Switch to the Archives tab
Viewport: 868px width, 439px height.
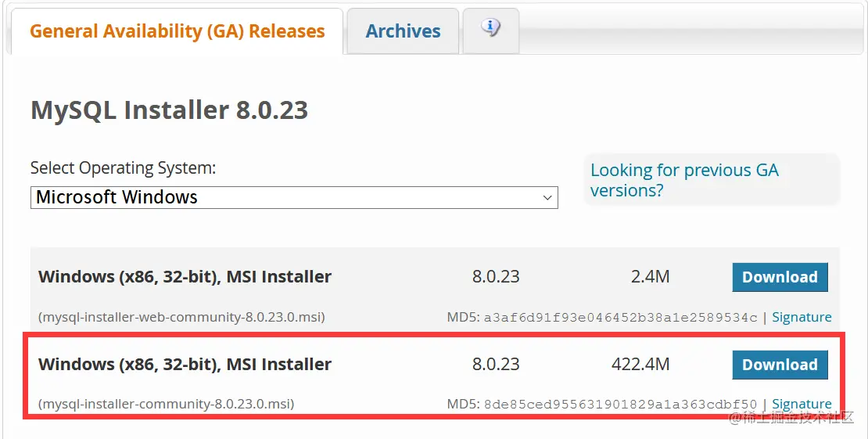tap(403, 31)
